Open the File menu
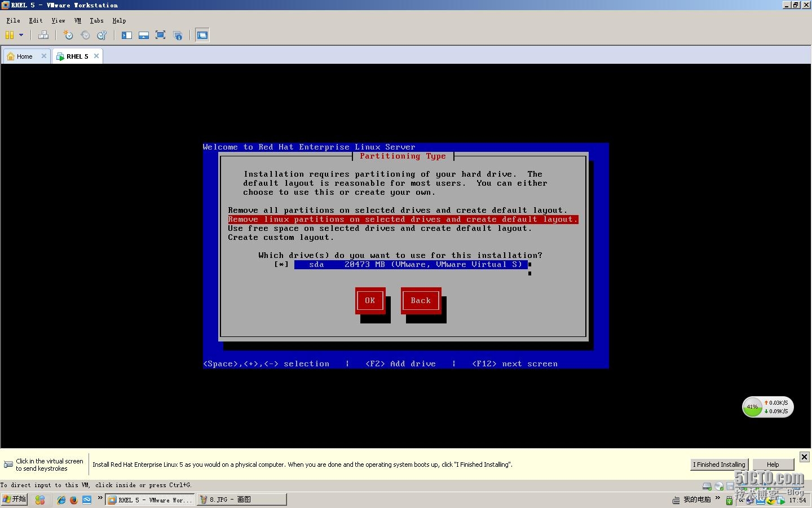 pos(13,20)
